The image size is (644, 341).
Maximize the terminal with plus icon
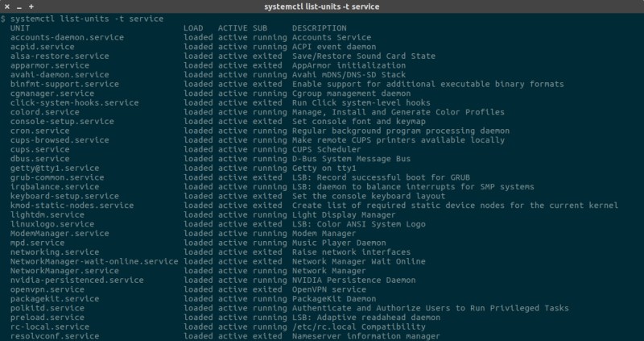[31, 6]
